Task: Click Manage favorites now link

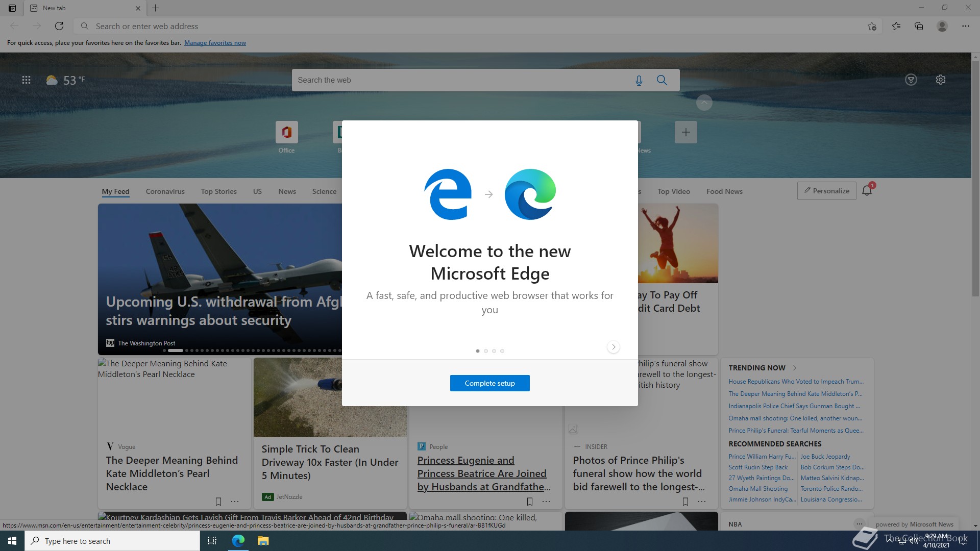Action: [215, 43]
